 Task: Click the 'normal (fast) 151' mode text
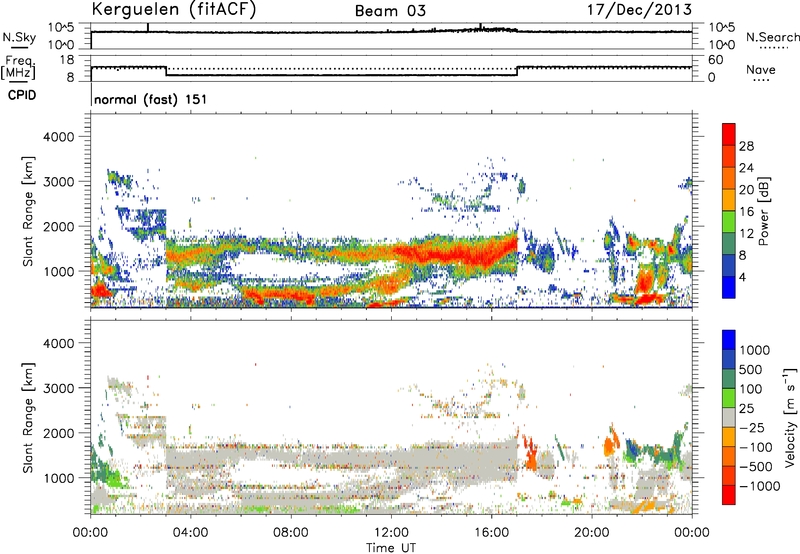click(151, 99)
